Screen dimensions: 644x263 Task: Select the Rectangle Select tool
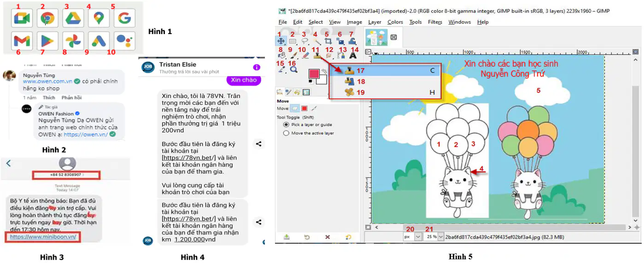[292, 41]
